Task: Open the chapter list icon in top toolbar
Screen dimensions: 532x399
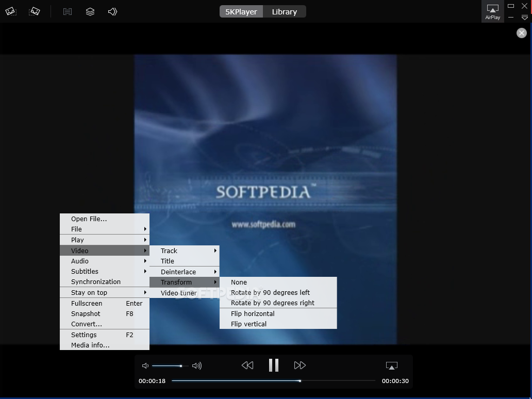Action: pyautogui.click(x=68, y=12)
